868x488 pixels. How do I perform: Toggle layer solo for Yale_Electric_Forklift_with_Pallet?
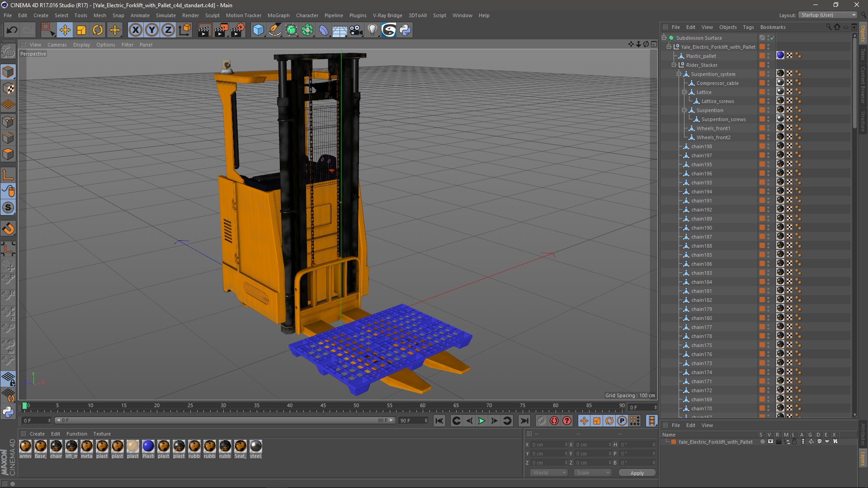click(x=762, y=442)
